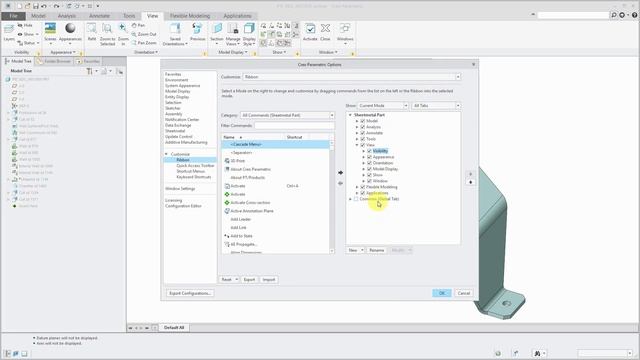Click the add-command right arrow

tap(340, 173)
